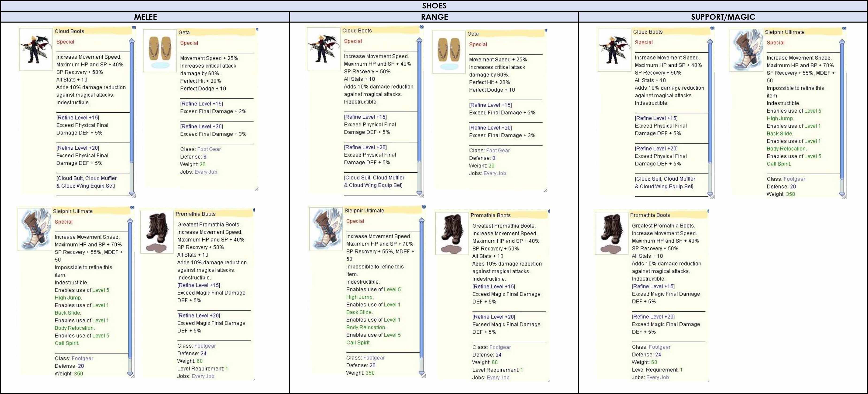Click the Geta title bar text under MELEE
This screenshot has height=394, width=868.
pos(184,32)
